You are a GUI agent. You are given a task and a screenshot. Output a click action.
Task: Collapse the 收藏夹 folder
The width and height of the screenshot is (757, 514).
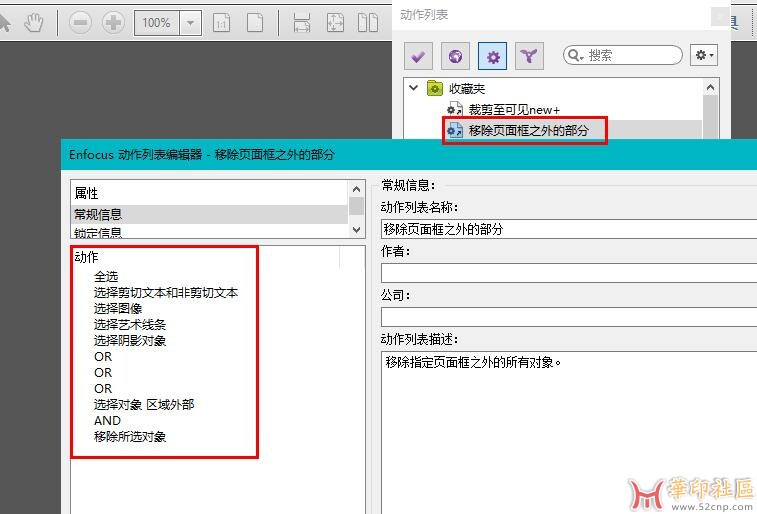click(x=414, y=88)
